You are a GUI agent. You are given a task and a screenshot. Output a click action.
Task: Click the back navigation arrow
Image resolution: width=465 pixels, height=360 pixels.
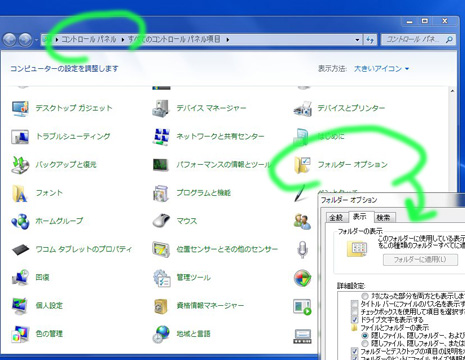point(10,40)
